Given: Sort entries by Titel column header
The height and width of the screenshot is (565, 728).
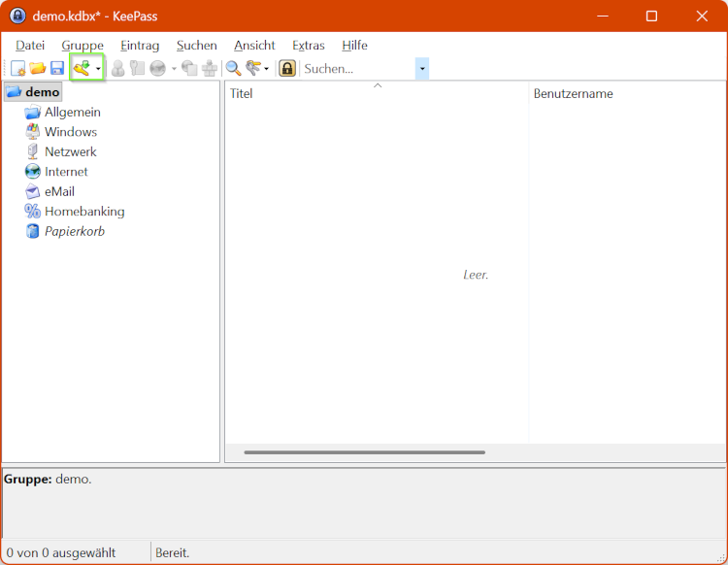Looking at the screenshot, I should tap(377, 93).
